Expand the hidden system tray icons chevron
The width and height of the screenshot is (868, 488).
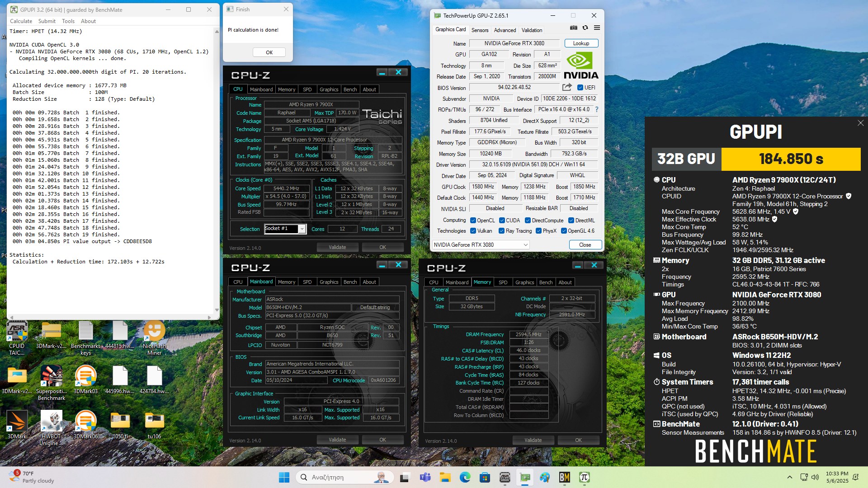pyautogui.click(x=789, y=477)
